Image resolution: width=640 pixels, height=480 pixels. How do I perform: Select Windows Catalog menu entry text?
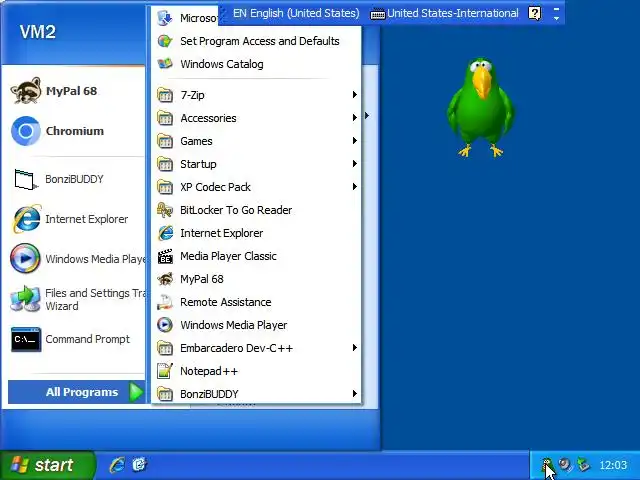(222, 64)
